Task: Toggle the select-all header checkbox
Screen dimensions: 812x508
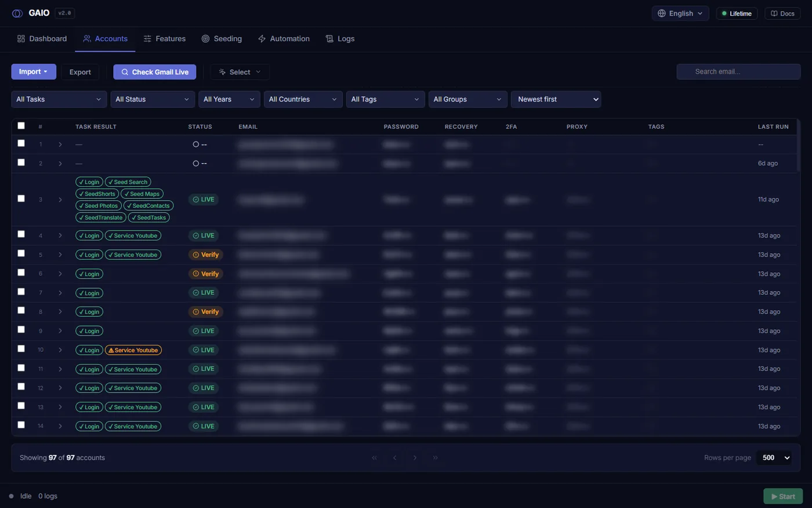Action: point(21,125)
